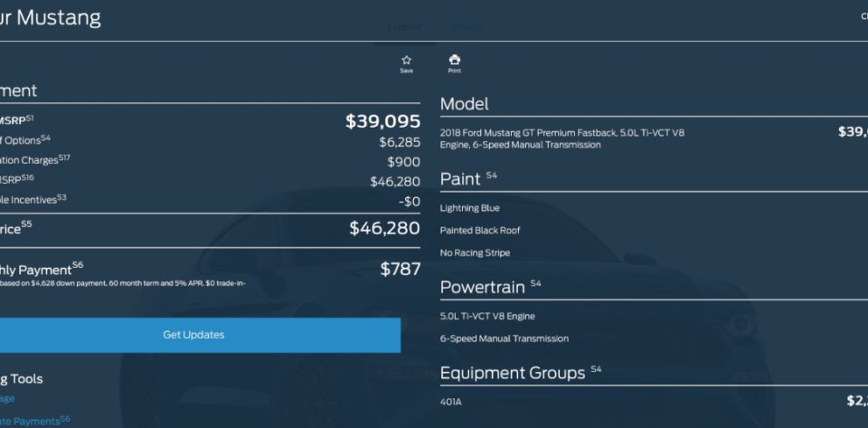Open footnote S4 next to Paint heading
Viewport: 868px width, 428px height.
[x=492, y=176]
